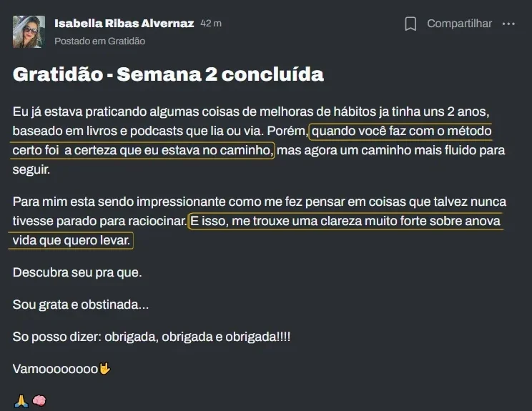
Task: Click the word "Vamooooooo"
Action: (x=55, y=369)
